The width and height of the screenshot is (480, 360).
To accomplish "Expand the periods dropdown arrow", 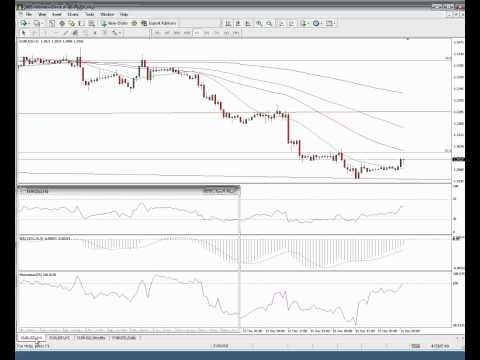I will coord(322,23).
